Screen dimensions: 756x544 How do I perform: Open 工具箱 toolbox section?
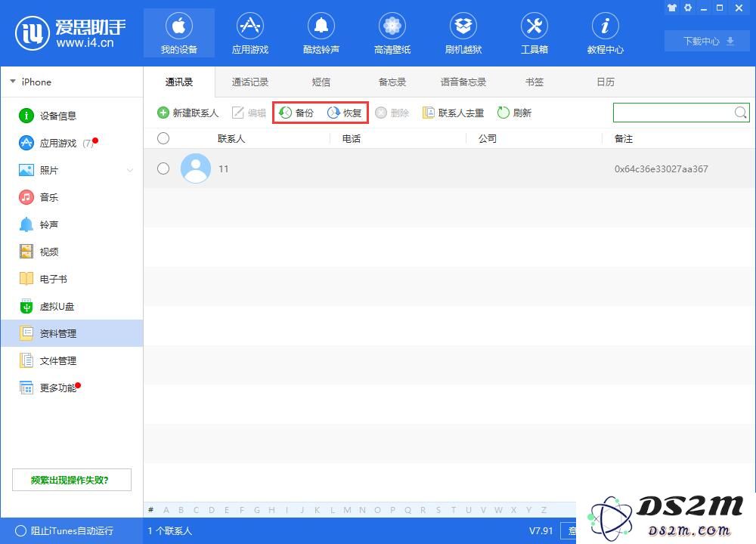point(534,33)
